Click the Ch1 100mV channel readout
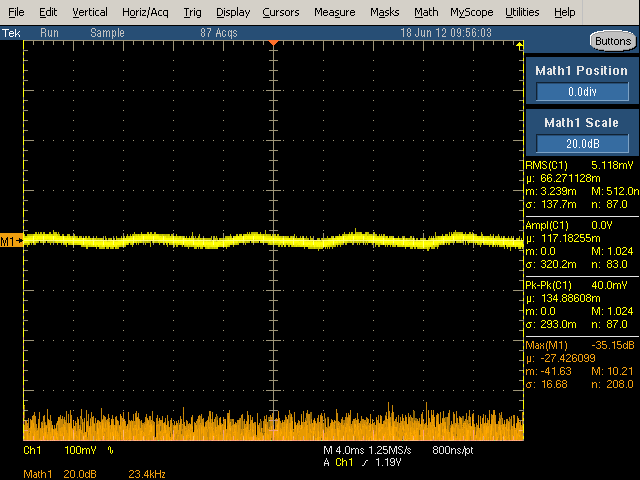This screenshot has height=480, width=640. (x=60, y=450)
